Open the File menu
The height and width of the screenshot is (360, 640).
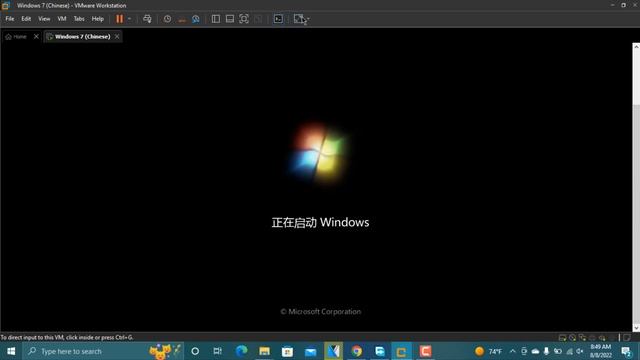click(x=10, y=19)
